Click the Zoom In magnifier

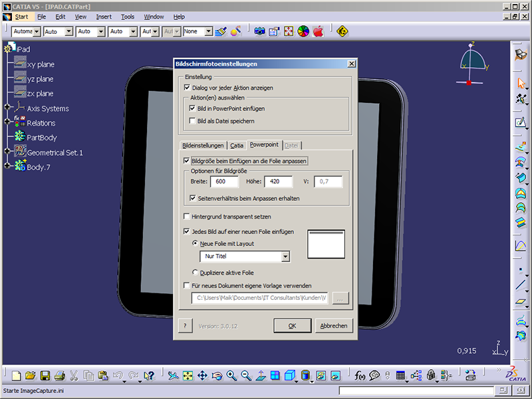click(231, 376)
